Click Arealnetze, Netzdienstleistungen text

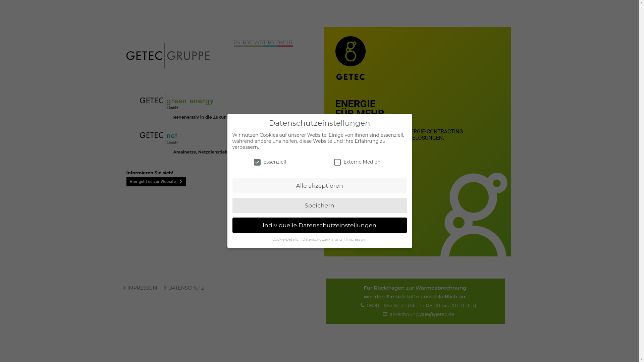[x=200, y=152]
